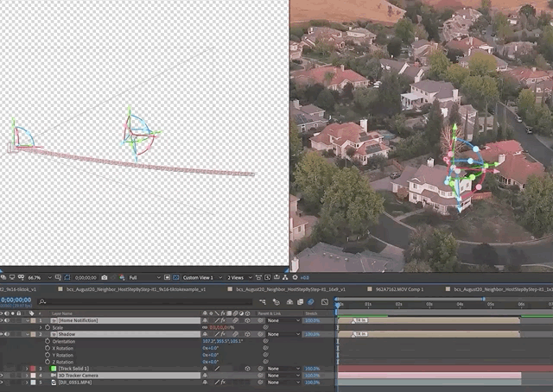Screen dimensions: 553x392
Task: Click the 04s mark on the time ruler
Action: point(460,304)
